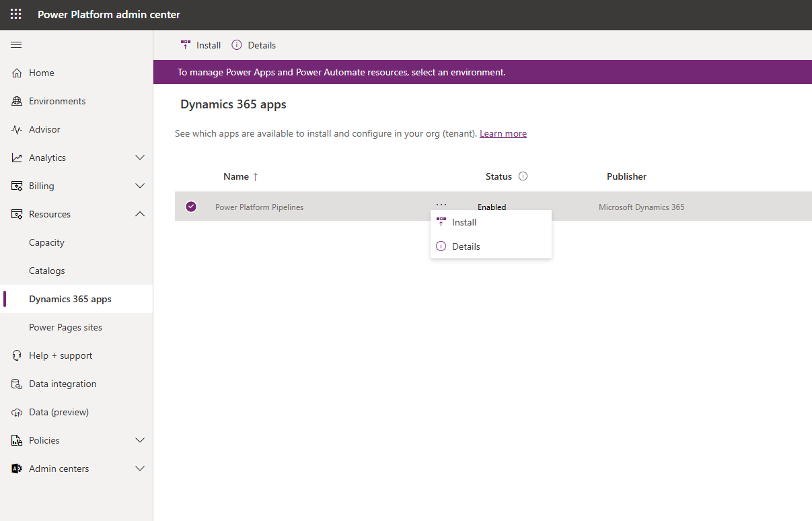Click the Policies icon in sidebar
Viewport: 812px width, 521px height.
click(x=17, y=440)
